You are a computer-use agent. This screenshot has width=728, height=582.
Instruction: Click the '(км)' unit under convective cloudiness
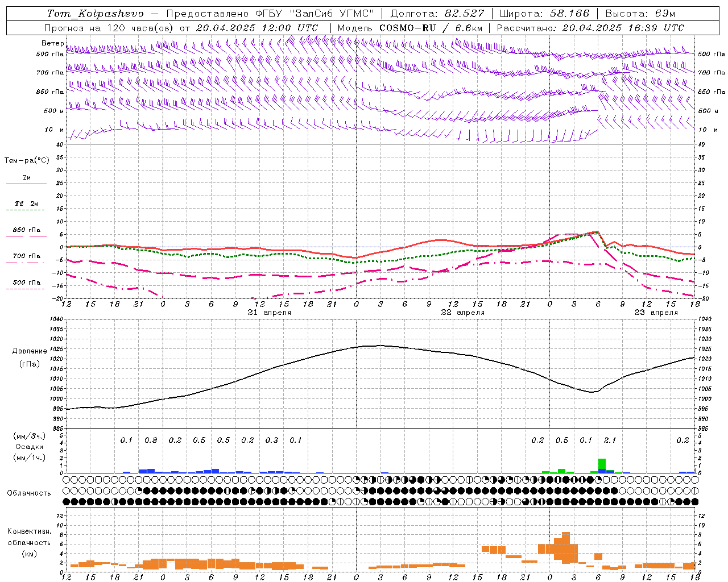(29, 554)
